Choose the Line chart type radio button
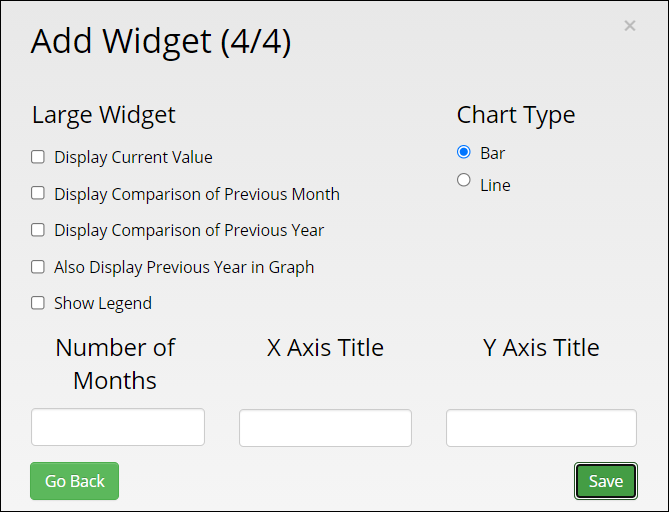This screenshot has width=669, height=512. 464,180
